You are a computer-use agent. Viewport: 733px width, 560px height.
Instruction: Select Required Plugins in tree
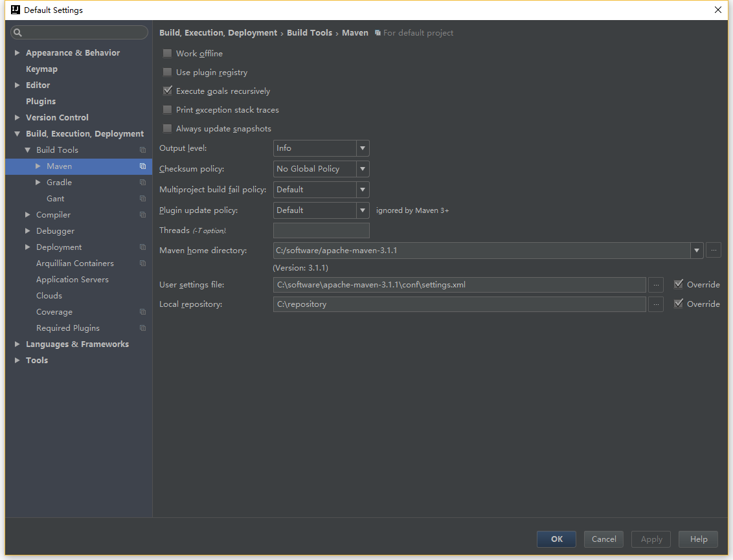point(68,328)
